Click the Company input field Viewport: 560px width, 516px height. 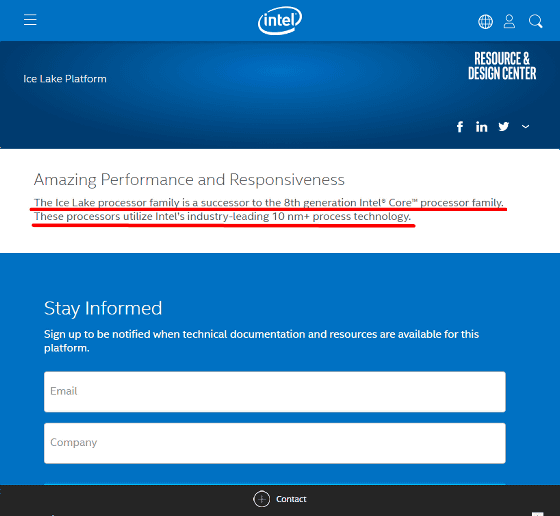click(275, 443)
